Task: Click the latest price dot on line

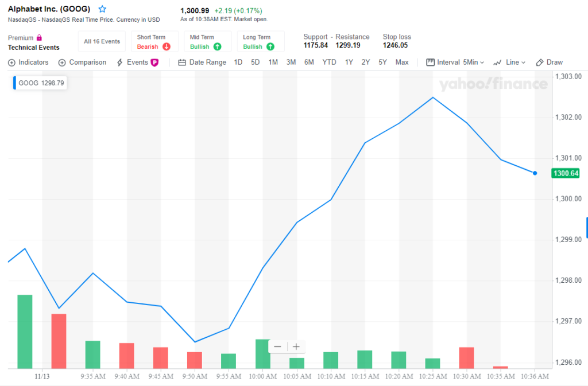Action: tap(535, 173)
